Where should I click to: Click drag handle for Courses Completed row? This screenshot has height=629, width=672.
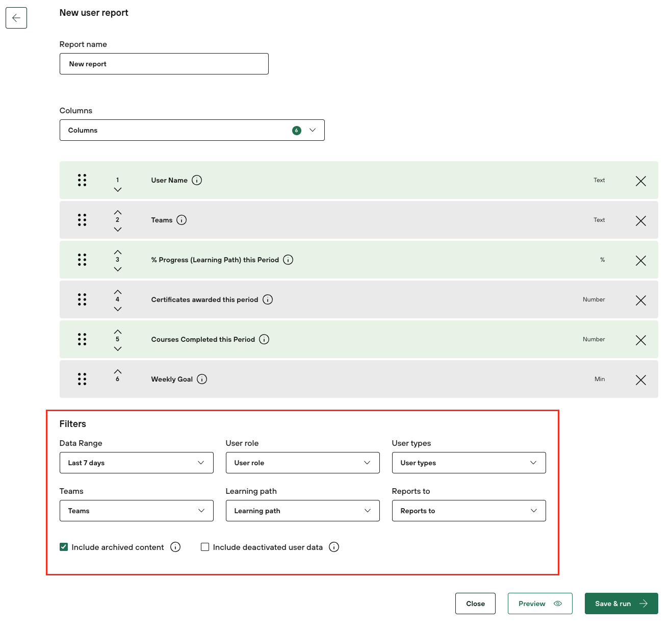82,339
